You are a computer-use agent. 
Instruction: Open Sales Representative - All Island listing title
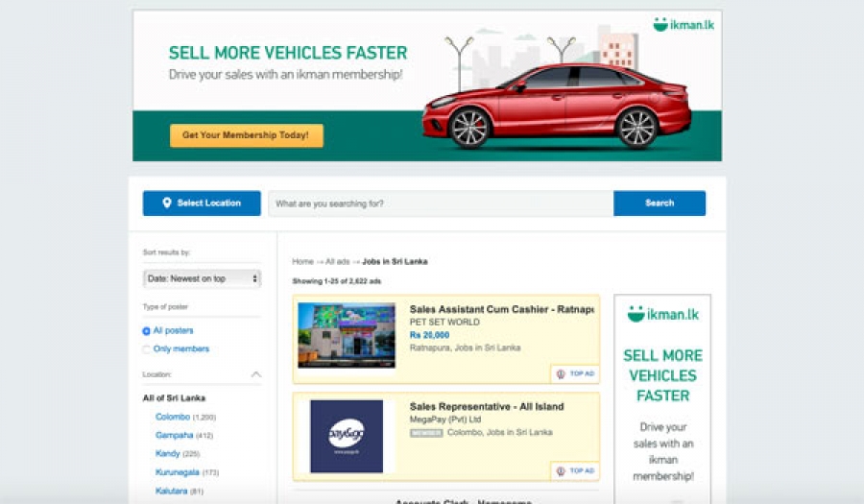487,406
